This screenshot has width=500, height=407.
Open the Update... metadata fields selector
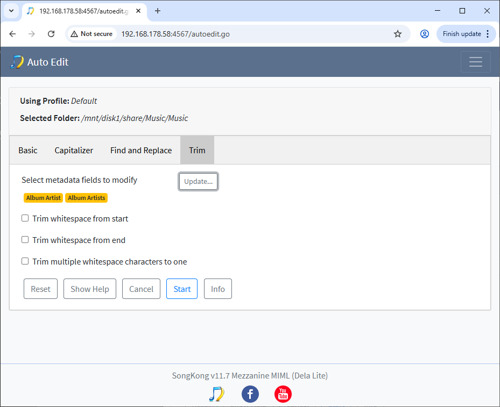[x=198, y=181]
